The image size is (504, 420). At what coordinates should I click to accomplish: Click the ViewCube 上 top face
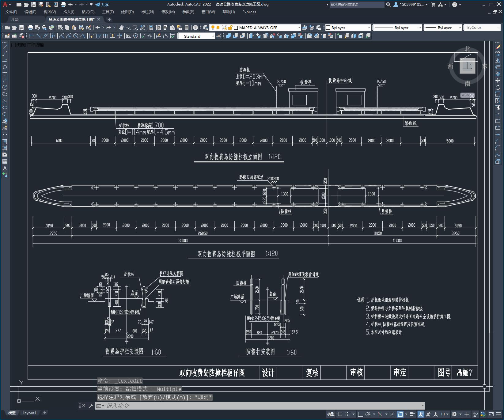click(467, 66)
